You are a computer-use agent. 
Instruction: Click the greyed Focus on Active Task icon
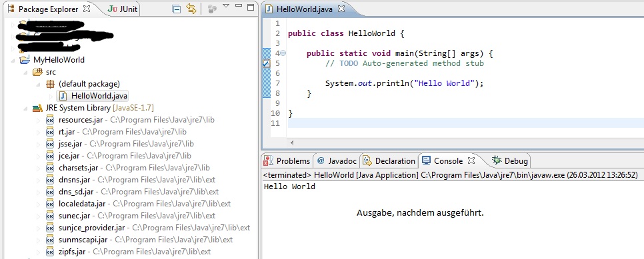(211, 9)
